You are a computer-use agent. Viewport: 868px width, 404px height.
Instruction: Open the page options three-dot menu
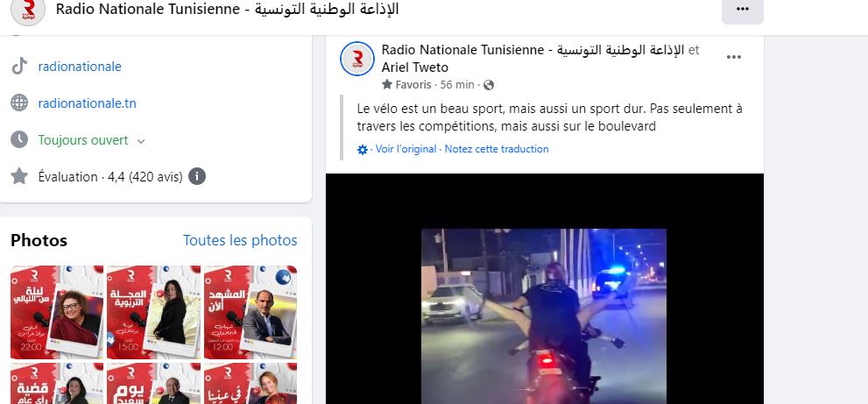point(743,10)
